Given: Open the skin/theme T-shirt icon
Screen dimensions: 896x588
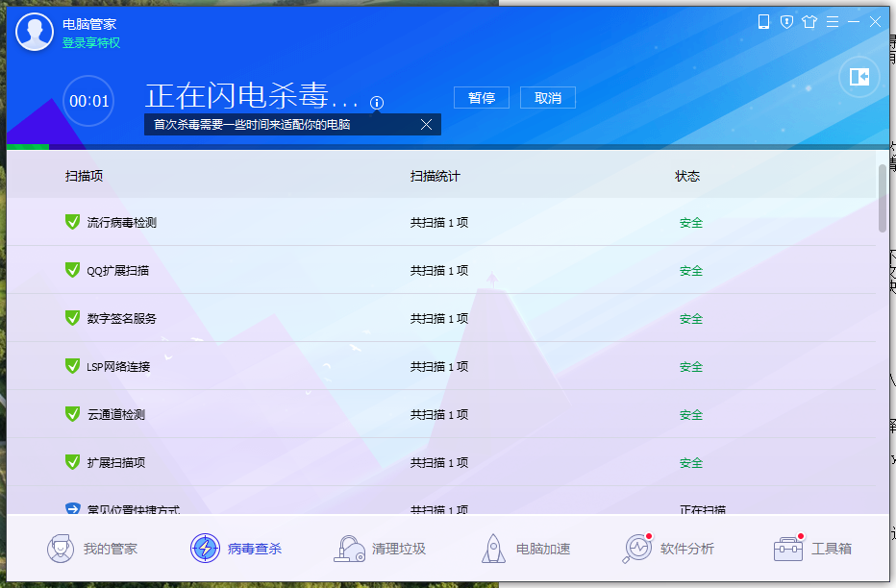Looking at the screenshot, I should [x=809, y=21].
